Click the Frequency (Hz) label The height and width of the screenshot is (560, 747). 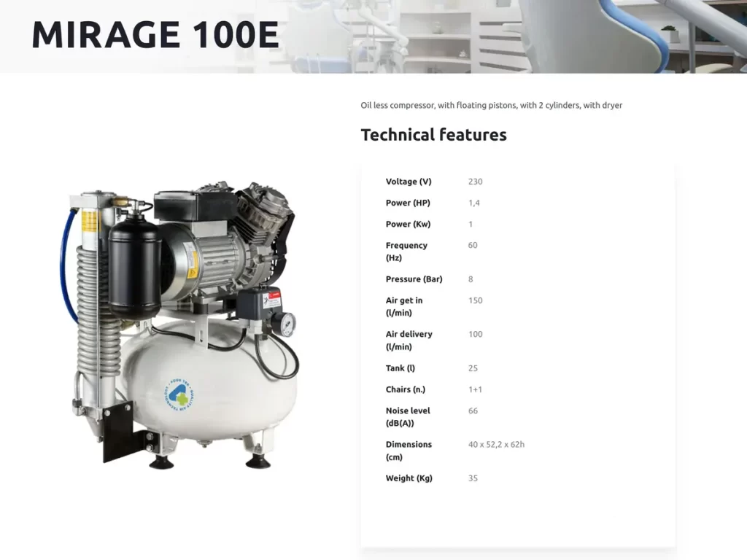[406, 252]
